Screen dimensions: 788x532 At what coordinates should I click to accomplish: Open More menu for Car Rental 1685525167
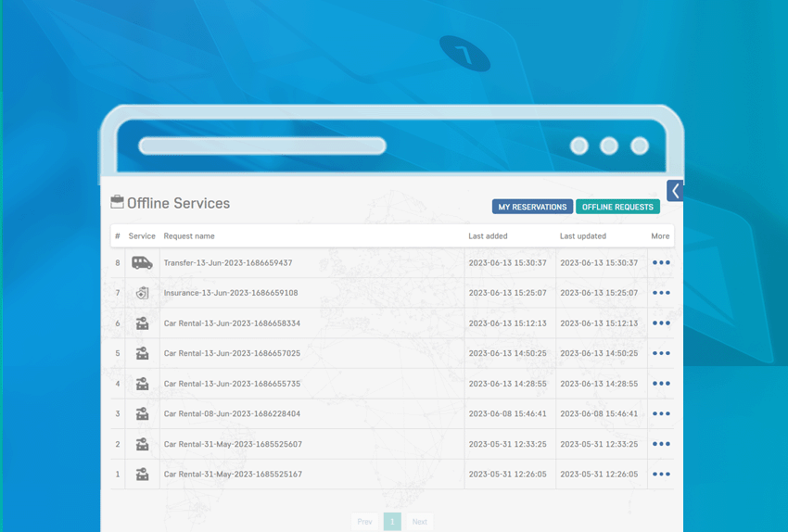point(661,475)
